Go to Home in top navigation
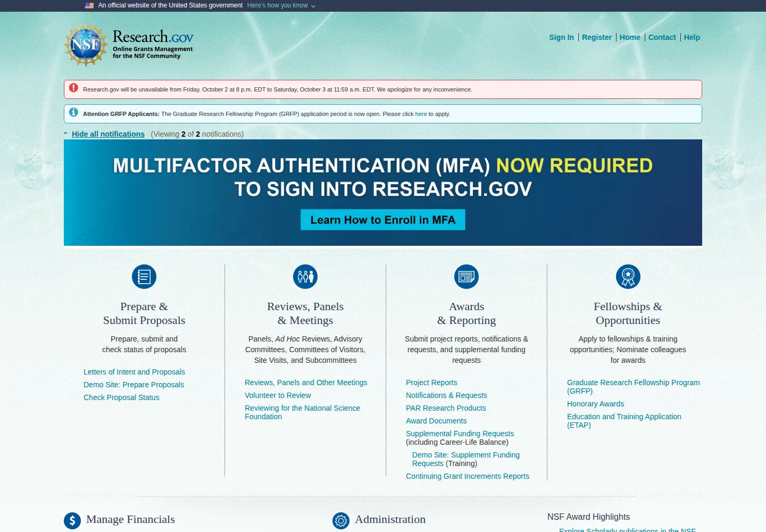Viewport: 766px width, 532px height. pos(630,37)
